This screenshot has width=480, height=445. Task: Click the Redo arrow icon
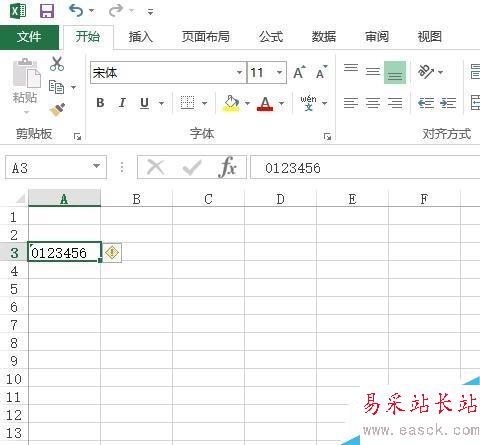[116, 10]
